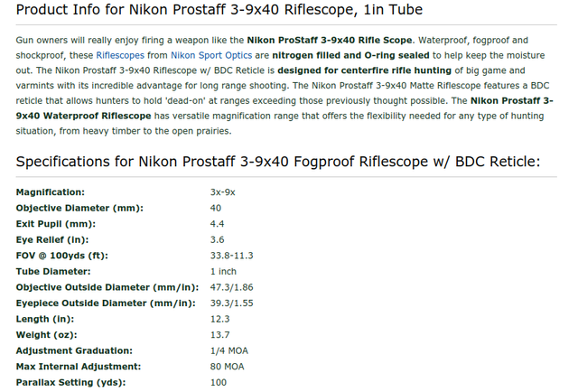The height and width of the screenshot is (392, 578).
Task: Click the Eyepiece Outside Diameter label
Action: click(x=106, y=303)
